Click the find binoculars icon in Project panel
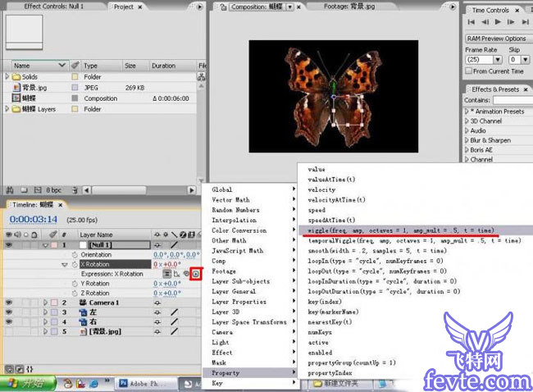This screenshot has width=533, height=392. tap(10, 190)
